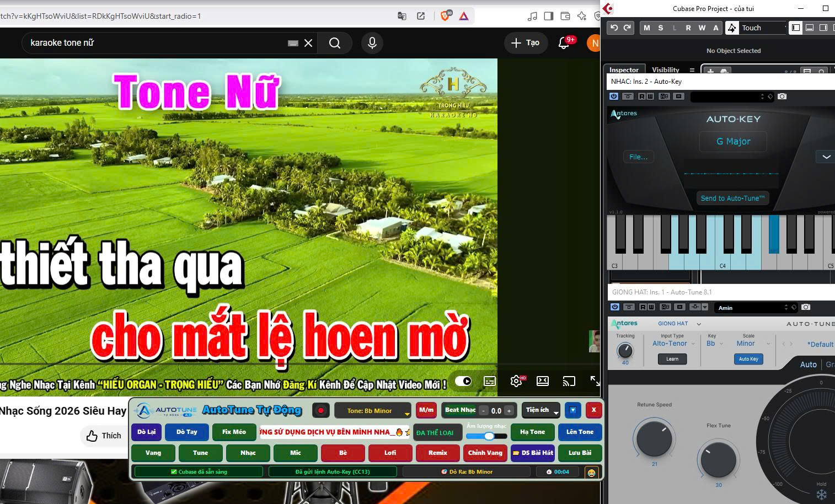Expand the GIONG HAT chevron menu
This screenshot has height=504, width=835.
pyautogui.click(x=699, y=324)
